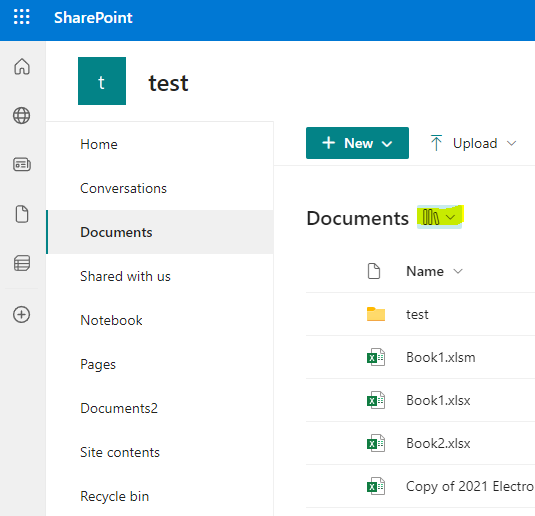Click the Documents library heading

[358, 218]
